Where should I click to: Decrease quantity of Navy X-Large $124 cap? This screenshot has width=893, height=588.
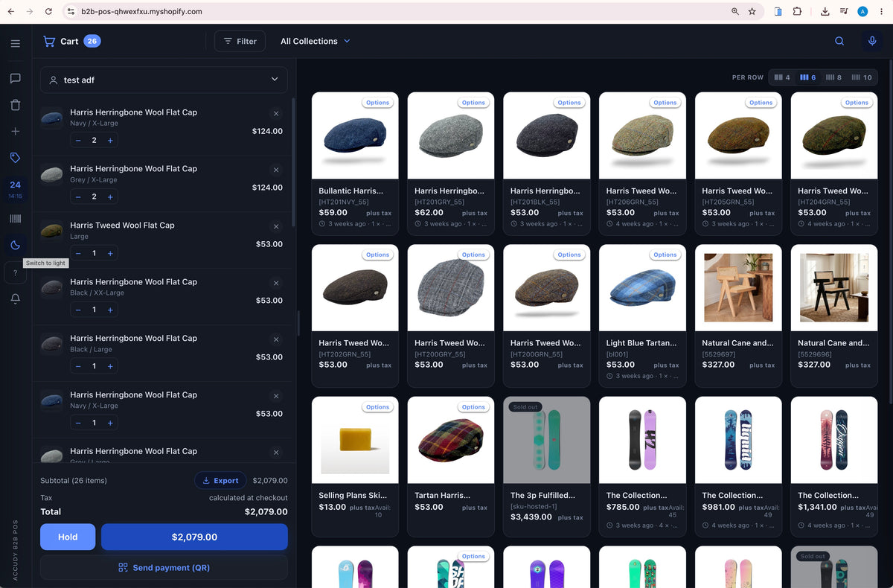pos(78,141)
